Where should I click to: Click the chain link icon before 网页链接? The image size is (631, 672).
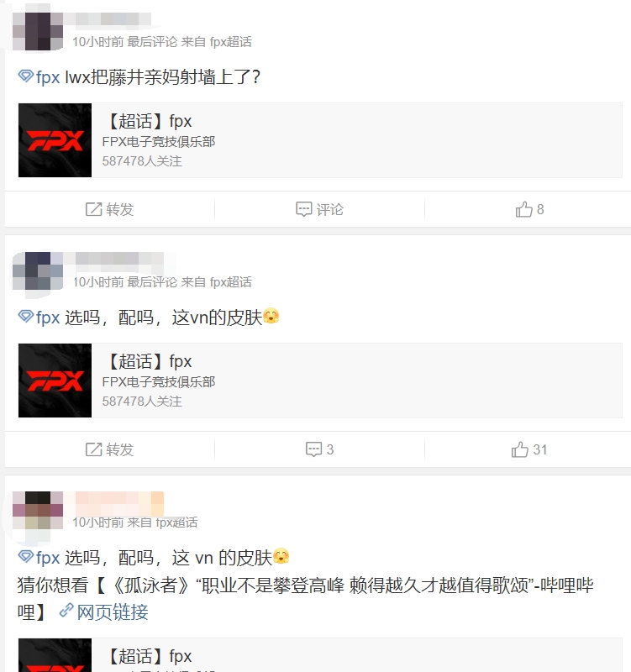pyautogui.click(x=66, y=610)
